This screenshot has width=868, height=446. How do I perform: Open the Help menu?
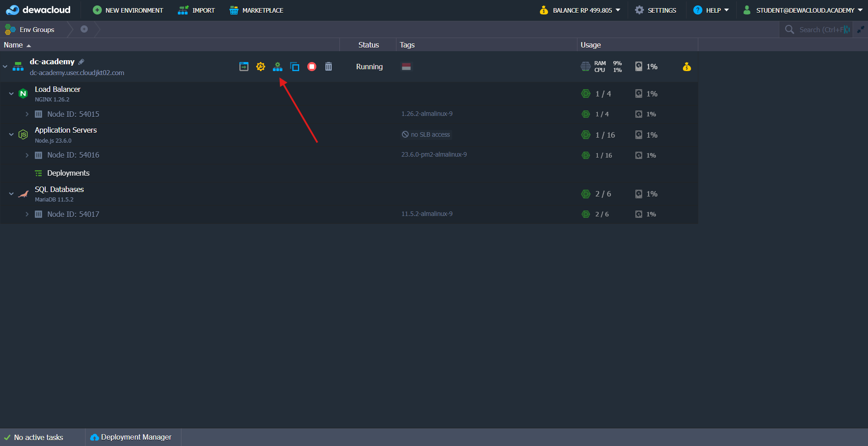(712, 10)
